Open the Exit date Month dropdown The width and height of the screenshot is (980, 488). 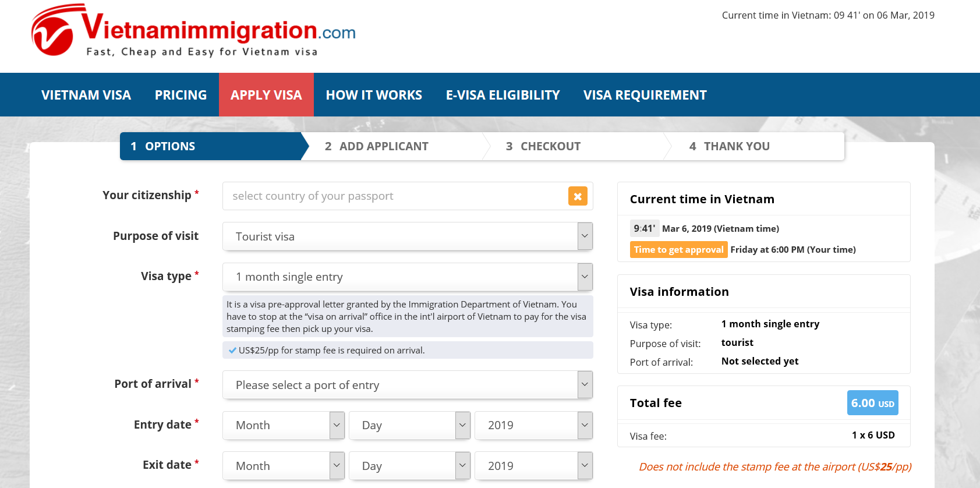point(283,466)
